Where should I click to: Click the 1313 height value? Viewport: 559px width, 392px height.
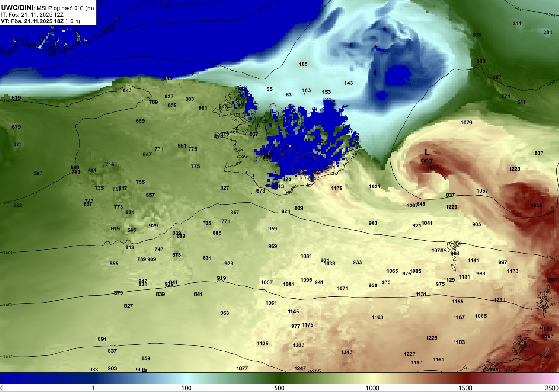pos(347,352)
